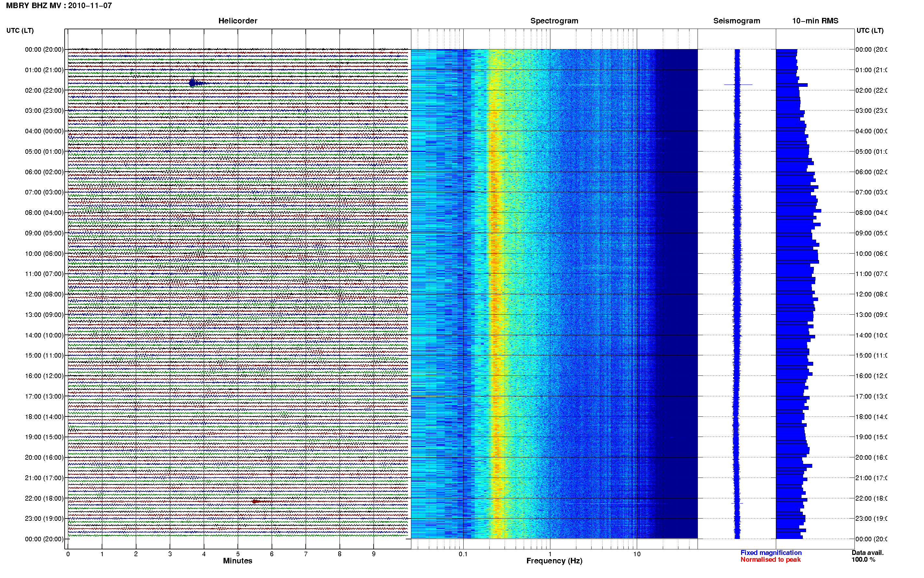Click the left 16:00 (12:00) time label
The image size is (924, 578).
point(44,376)
